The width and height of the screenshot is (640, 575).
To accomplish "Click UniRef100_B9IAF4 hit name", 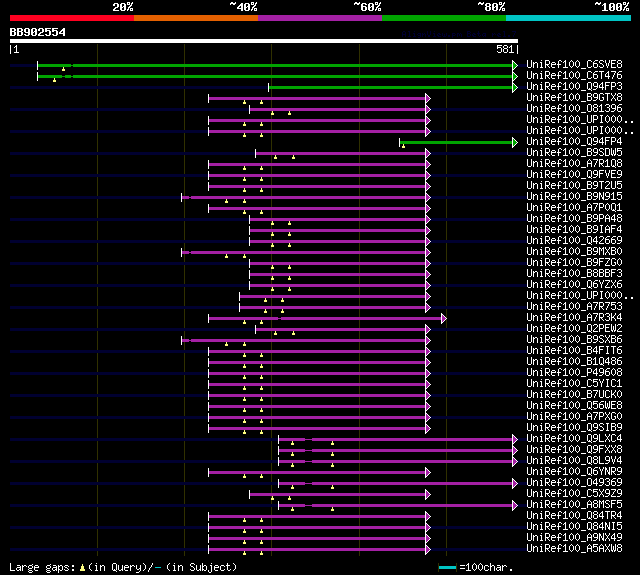I will click(574, 230).
